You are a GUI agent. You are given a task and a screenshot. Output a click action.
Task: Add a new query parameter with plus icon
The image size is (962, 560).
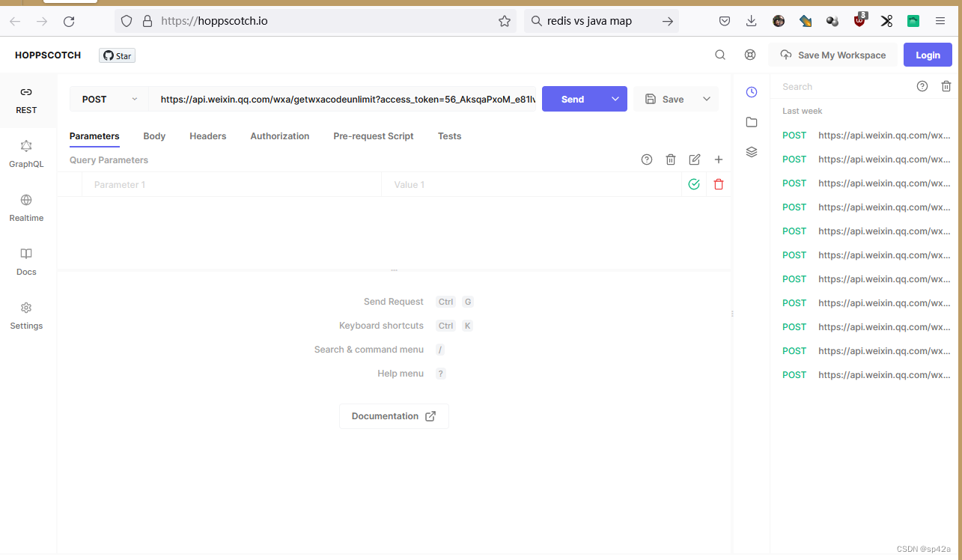[719, 159]
